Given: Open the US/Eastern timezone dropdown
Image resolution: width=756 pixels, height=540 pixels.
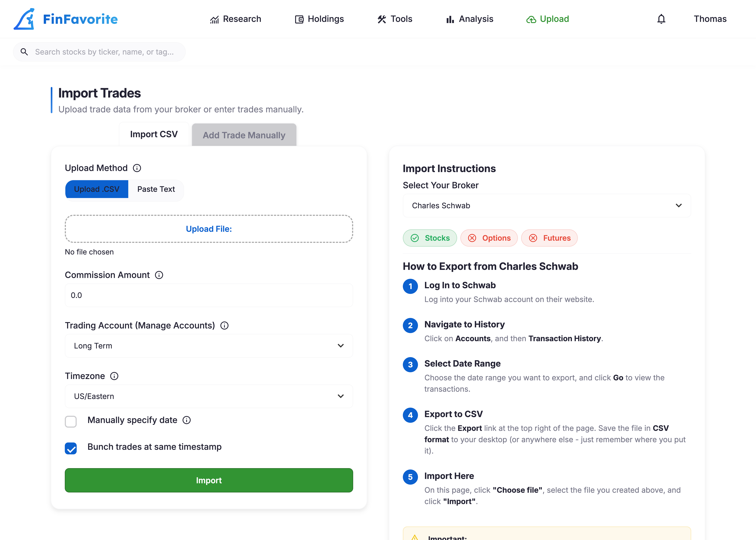Looking at the screenshot, I should pyautogui.click(x=209, y=396).
